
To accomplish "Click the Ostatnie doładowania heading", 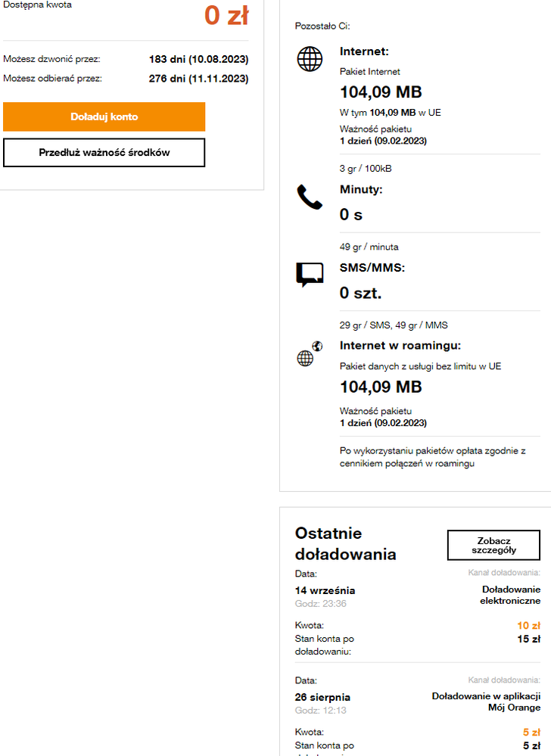I will [x=345, y=543].
